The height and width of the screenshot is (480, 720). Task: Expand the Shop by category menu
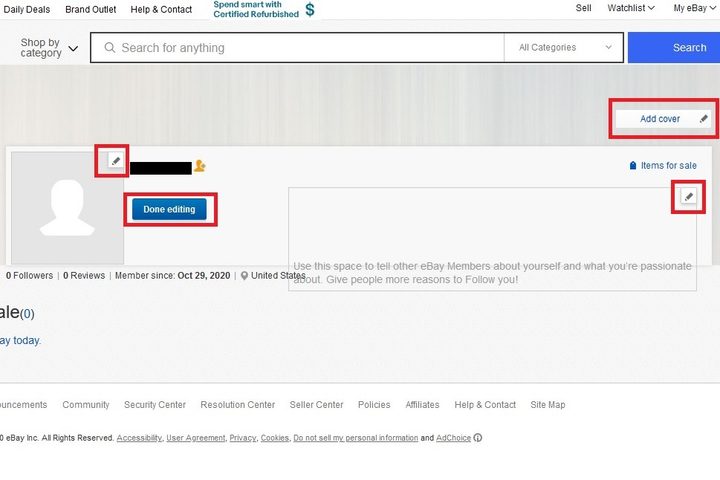pyautogui.click(x=49, y=48)
